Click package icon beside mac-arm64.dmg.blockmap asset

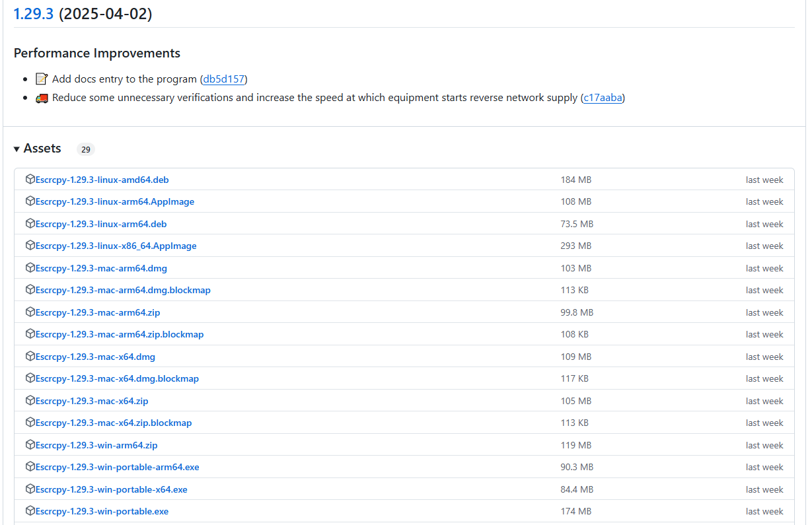(x=30, y=289)
